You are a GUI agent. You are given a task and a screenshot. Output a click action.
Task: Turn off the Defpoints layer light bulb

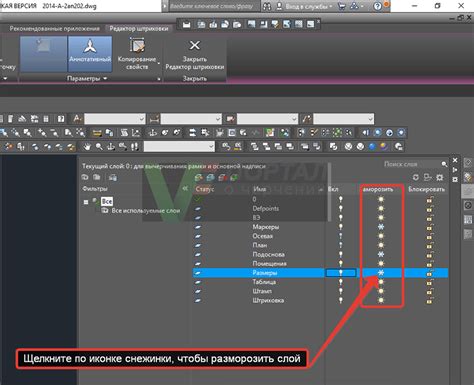coord(341,208)
